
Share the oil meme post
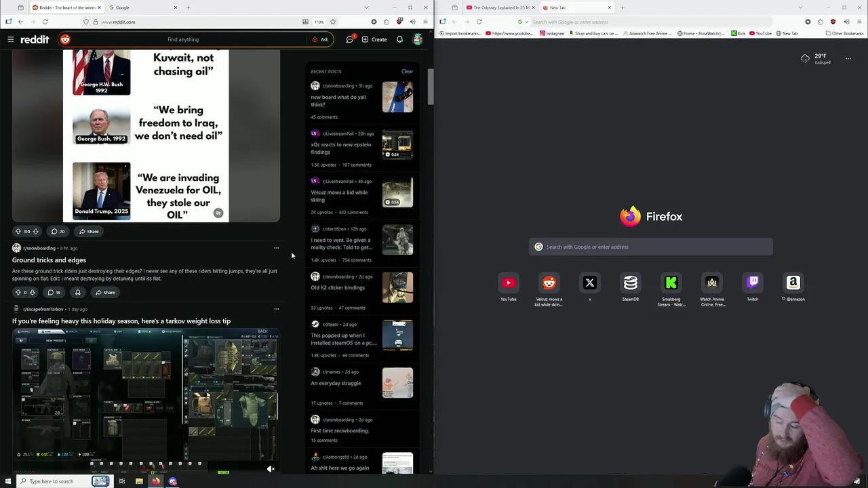point(89,231)
